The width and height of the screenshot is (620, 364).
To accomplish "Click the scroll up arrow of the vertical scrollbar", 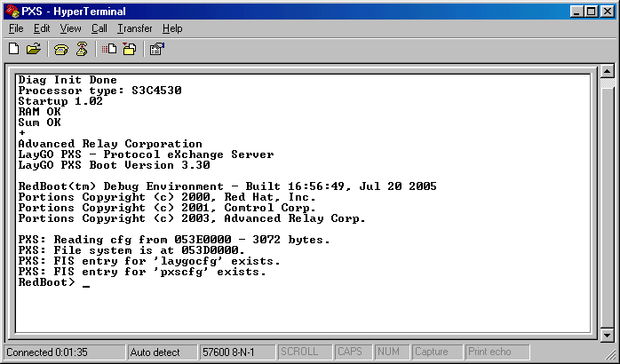I will [607, 72].
